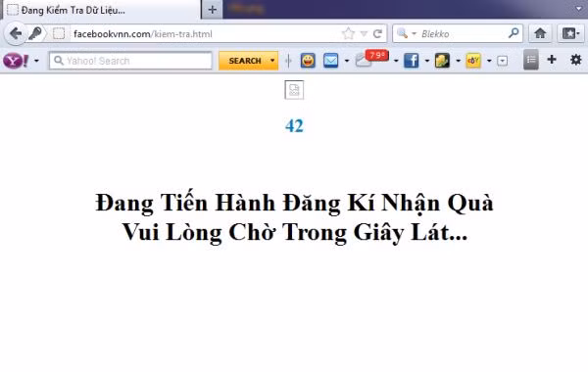
Task: Expand dropdown next to green-yellow icon
Action: point(459,61)
